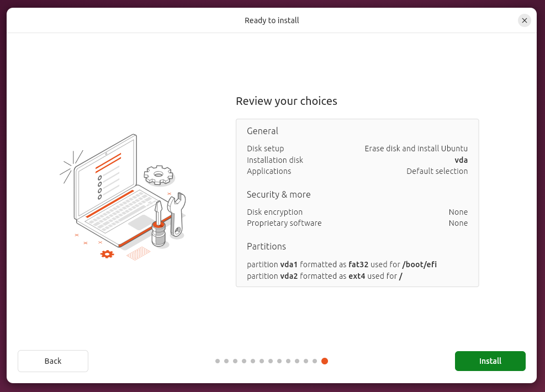Click the vda1 fat32 partition line
Image resolution: width=545 pixels, height=392 pixels.
(x=341, y=264)
